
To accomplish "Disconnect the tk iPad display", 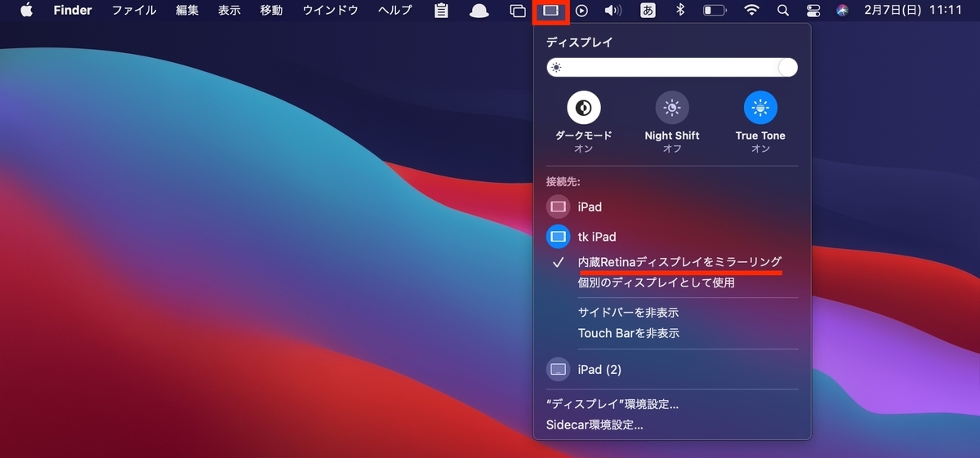I will pos(672,236).
